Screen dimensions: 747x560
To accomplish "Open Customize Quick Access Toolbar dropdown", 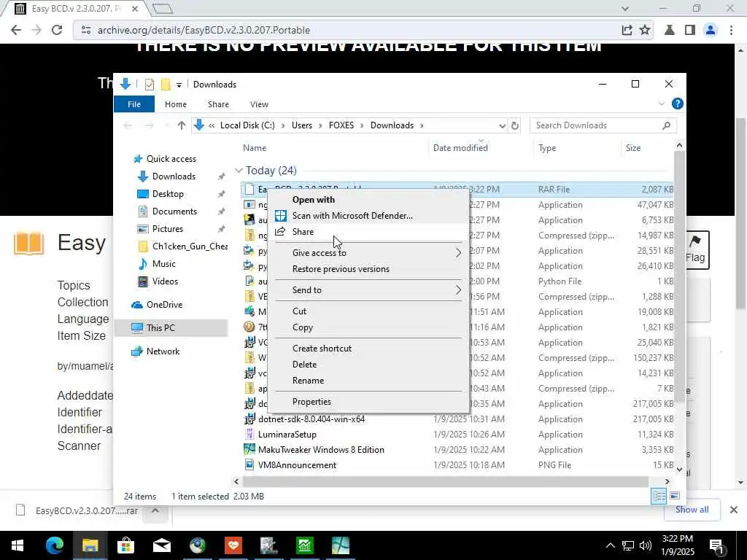I will [179, 85].
